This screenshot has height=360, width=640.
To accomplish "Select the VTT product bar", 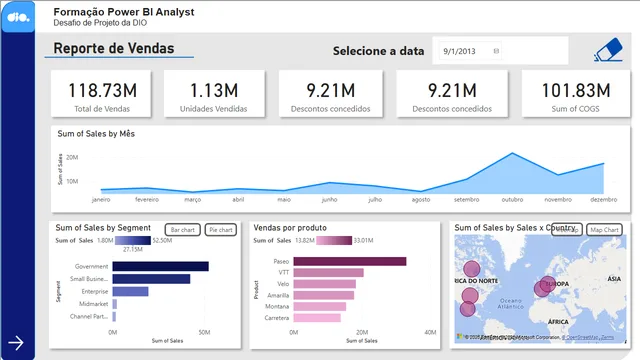I will pyautogui.click(x=328, y=273).
